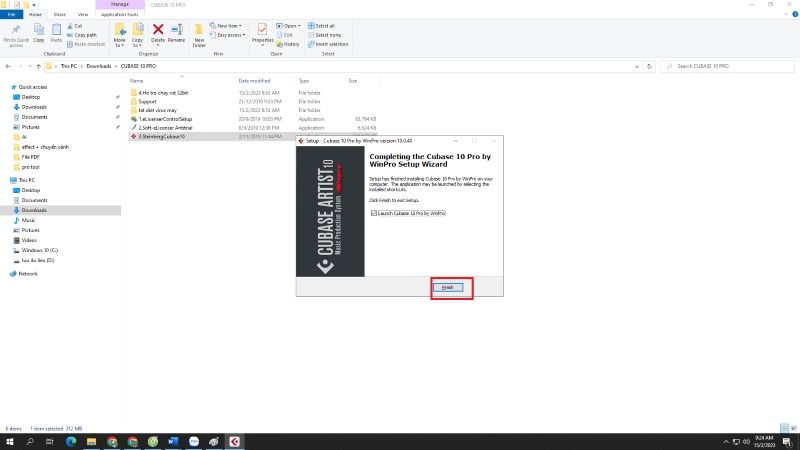Open Microsoft Edge from taskbar
The width and height of the screenshot is (800, 450).
71,442
